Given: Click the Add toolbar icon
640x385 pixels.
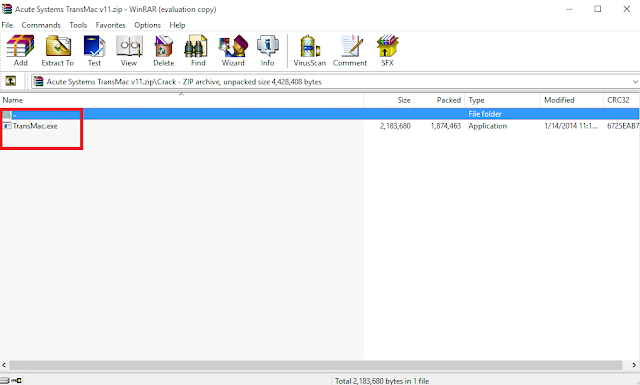Looking at the screenshot, I should [x=20, y=50].
